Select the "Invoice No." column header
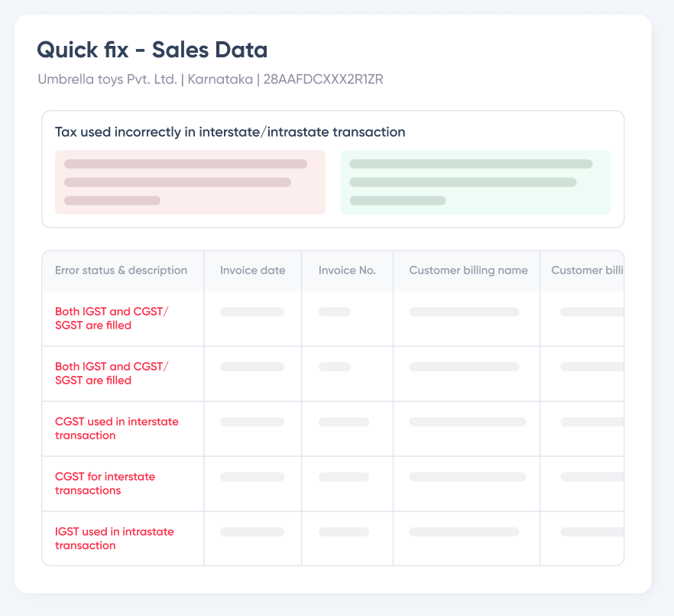This screenshot has width=674, height=616. [347, 271]
